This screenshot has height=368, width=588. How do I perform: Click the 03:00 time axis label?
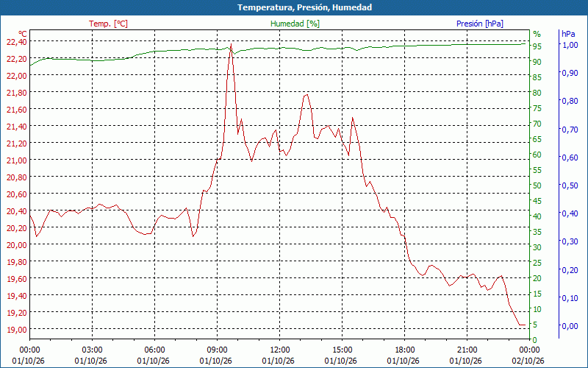92,350
